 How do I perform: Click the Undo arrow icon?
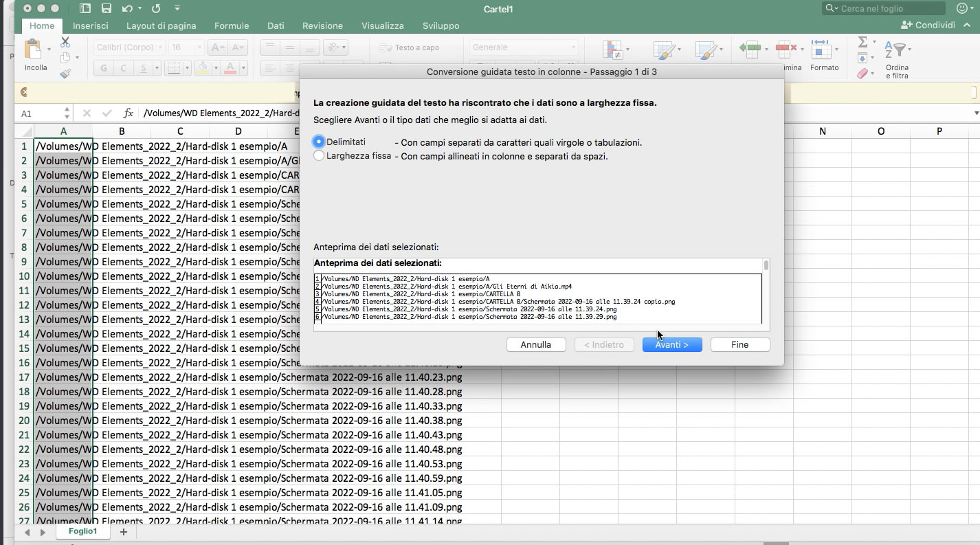[x=126, y=9]
